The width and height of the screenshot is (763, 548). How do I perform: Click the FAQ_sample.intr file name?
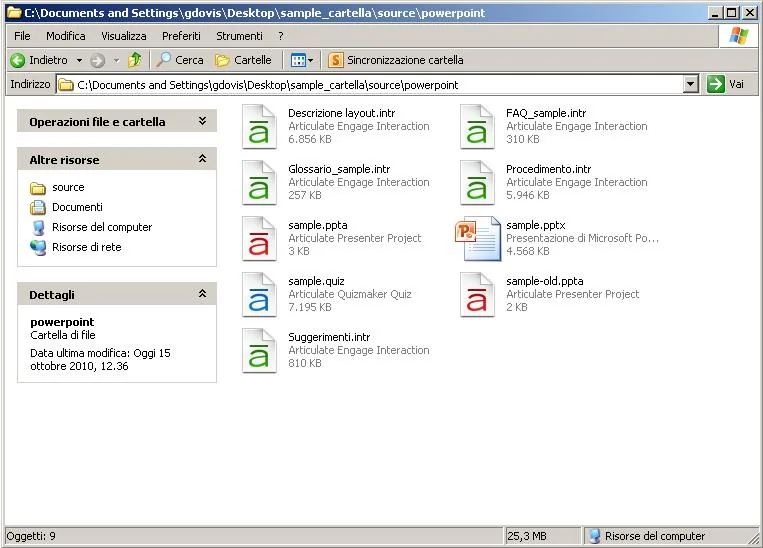coord(546,113)
